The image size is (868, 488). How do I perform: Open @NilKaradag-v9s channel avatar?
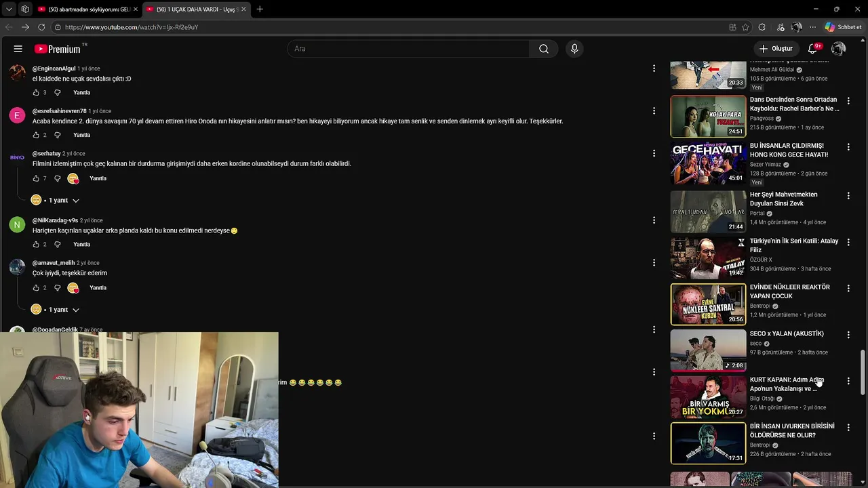17,224
